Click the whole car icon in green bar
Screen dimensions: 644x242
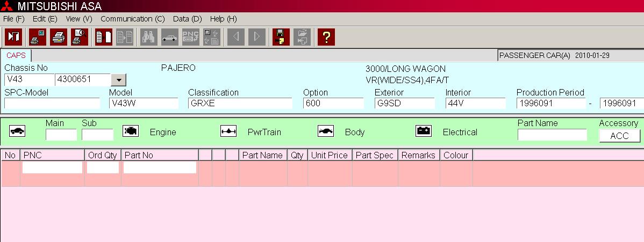click(17, 131)
